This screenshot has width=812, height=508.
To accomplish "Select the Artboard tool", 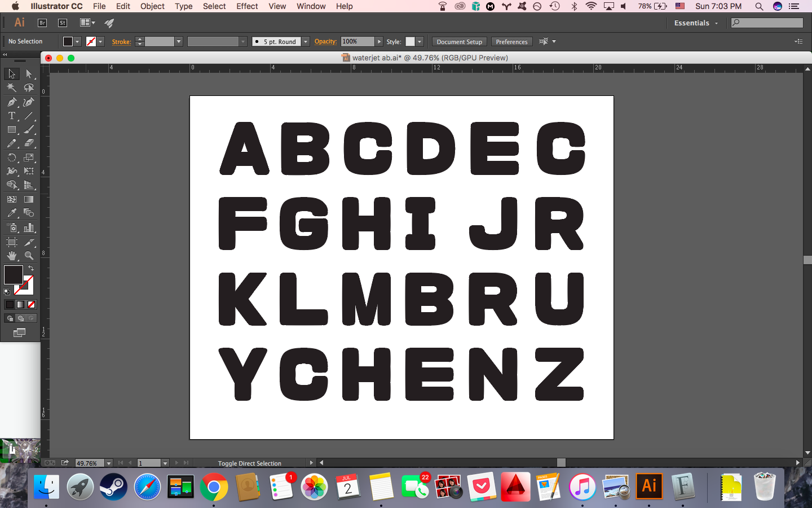I will click(12, 242).
